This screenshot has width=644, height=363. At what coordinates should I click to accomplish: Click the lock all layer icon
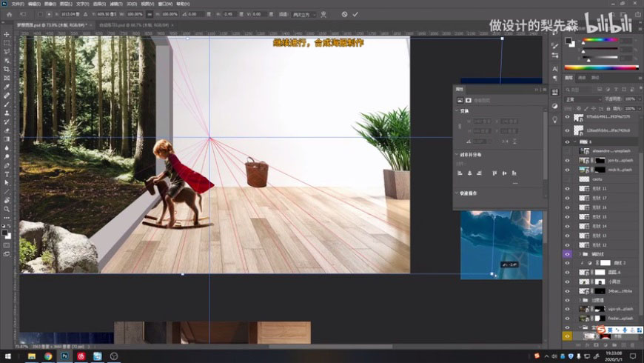pyautogui.click(x=608, y=109)
